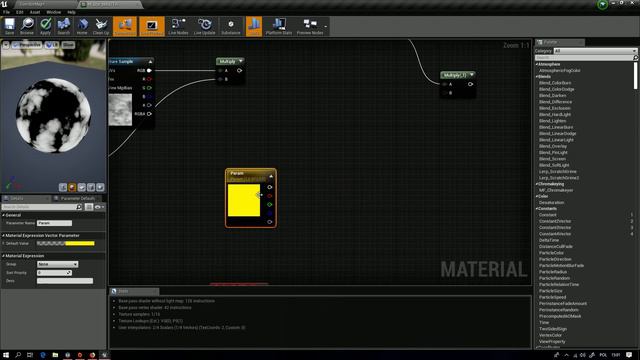
Task: Toggle the property matrix grid view icon
Action: (x=89, y=207)
